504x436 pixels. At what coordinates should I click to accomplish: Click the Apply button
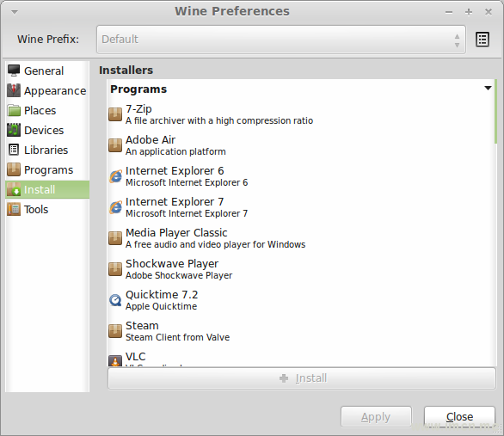point(376,417)
